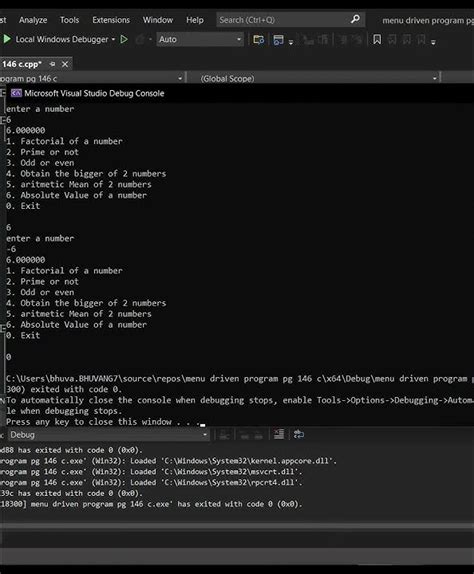Click the '[18300] menu driven program' output line
The height and width of the screenshot is (574, 474).
tap(151, 504)
